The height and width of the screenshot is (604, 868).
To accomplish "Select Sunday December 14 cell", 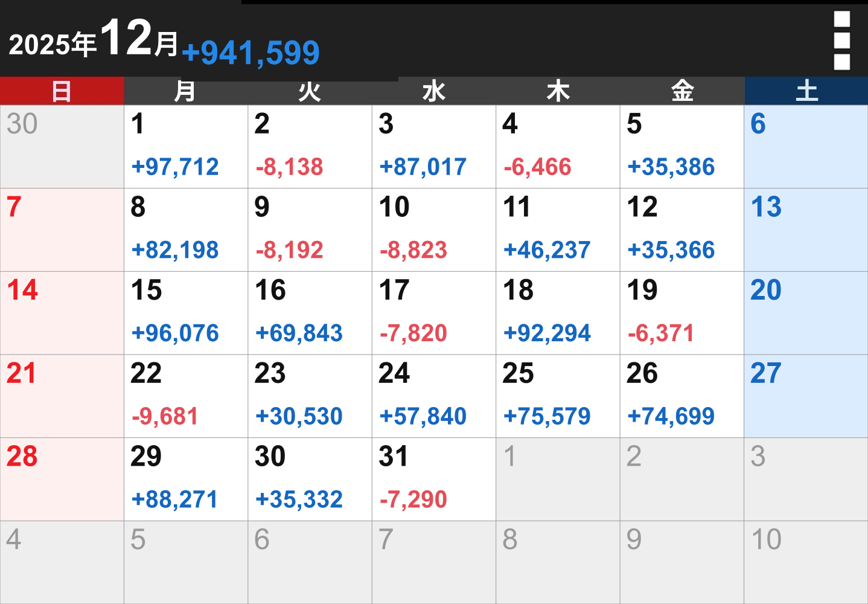I will [x=62, y=313].
